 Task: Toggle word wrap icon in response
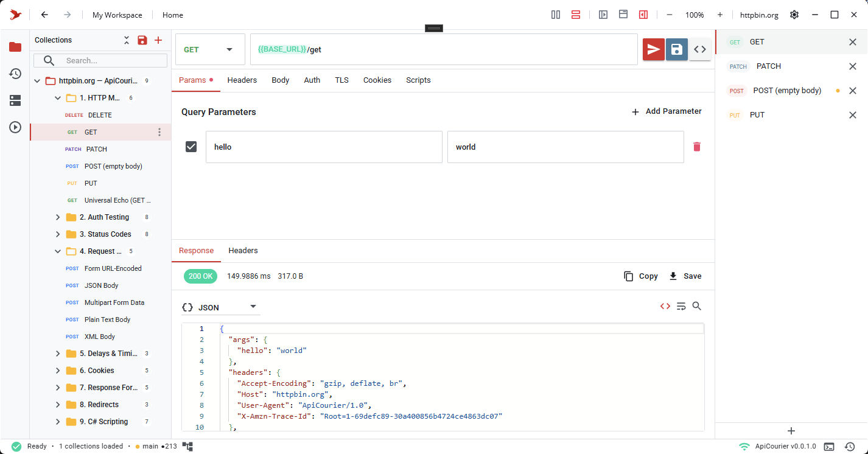click(681, 306)
